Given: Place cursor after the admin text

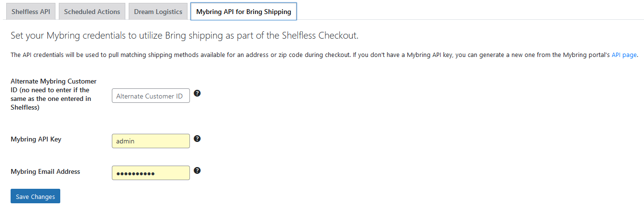Looking at the screenshot, I should tap(135, 141).
